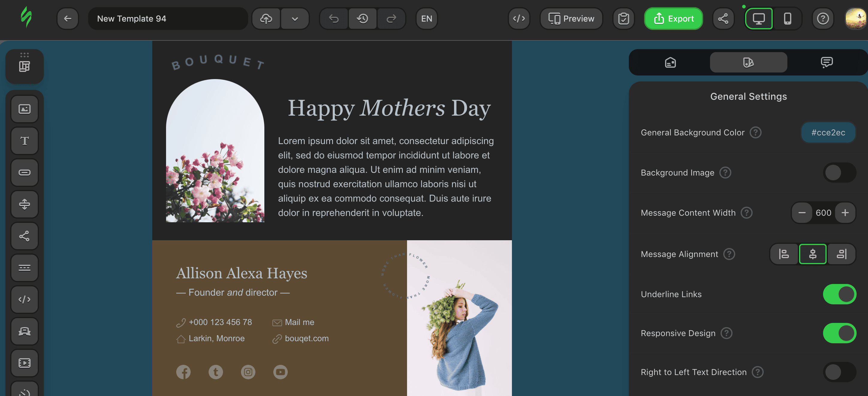868x396 pixels.
Task: Turn off Underline Links toggle
Action: (x=839, y=294)
